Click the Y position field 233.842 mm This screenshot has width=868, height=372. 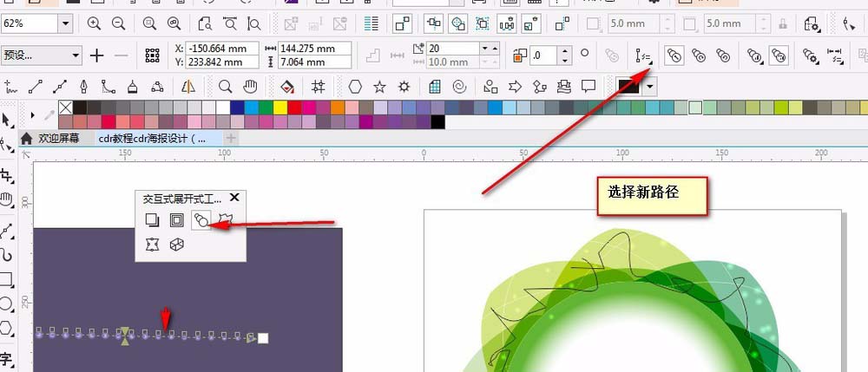222,62
